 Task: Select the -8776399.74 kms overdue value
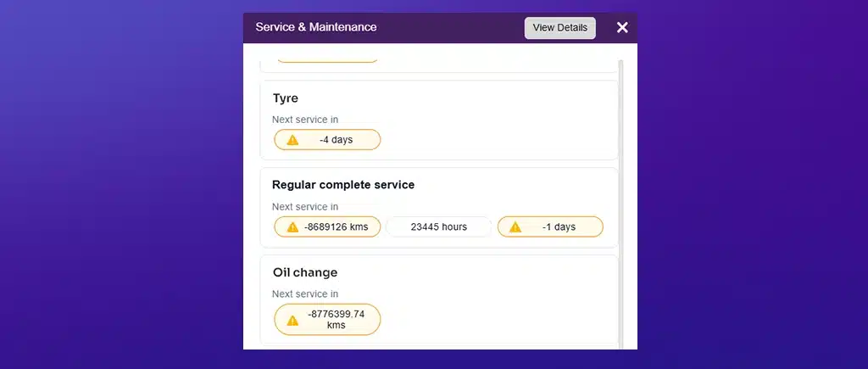(337, 320)
